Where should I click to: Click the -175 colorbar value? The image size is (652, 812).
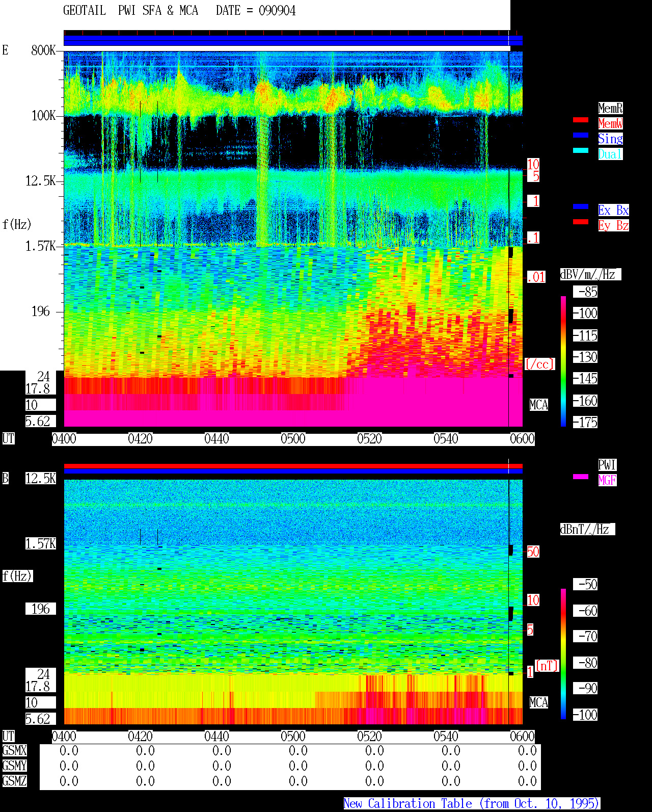tap(585, 423)
